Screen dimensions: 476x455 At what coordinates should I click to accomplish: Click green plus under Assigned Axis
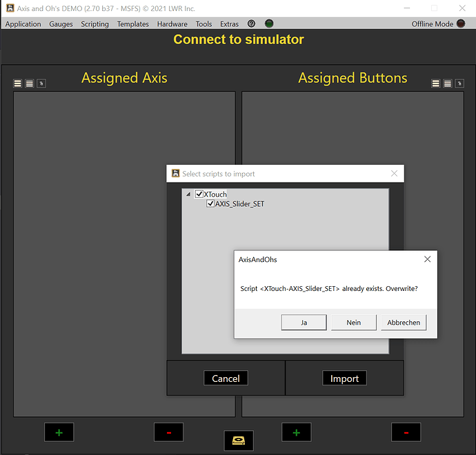click(x=59, y=432)
